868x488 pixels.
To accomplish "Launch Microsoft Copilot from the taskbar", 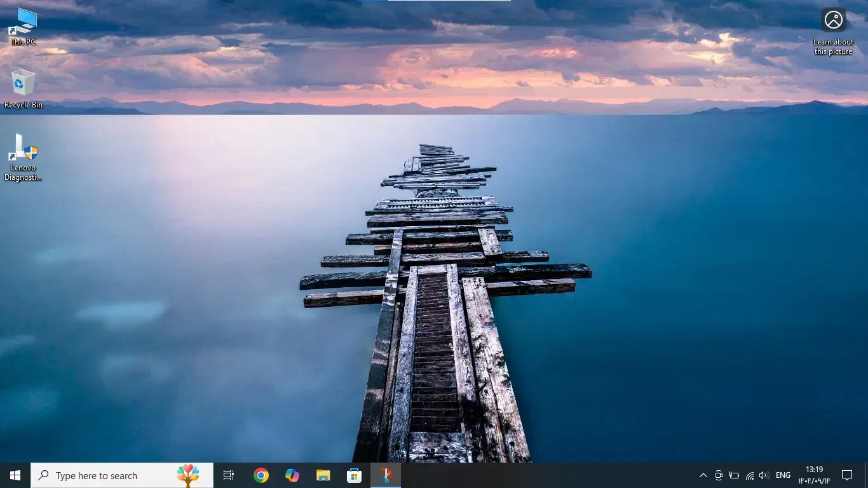I will [x=292, y=475].
